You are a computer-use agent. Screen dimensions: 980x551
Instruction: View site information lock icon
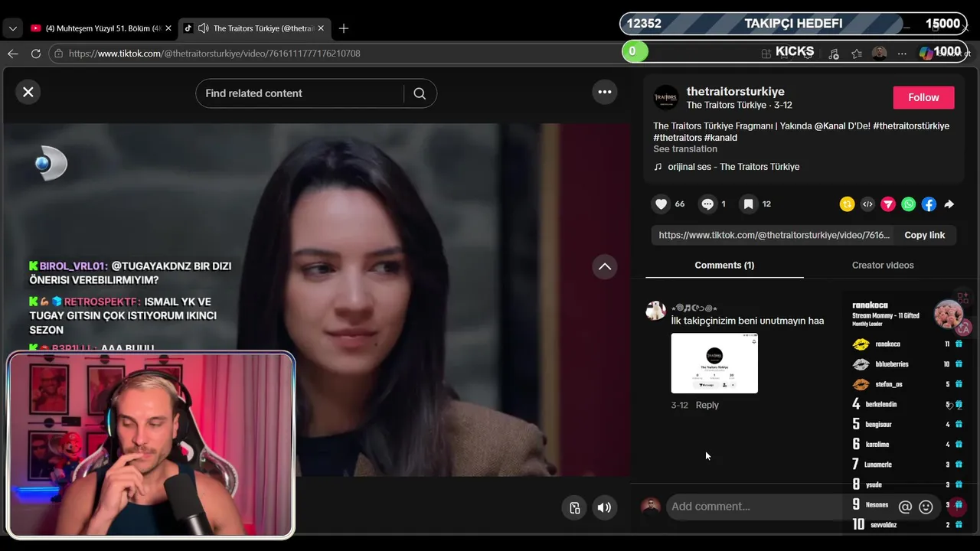[x=58, y=54]
